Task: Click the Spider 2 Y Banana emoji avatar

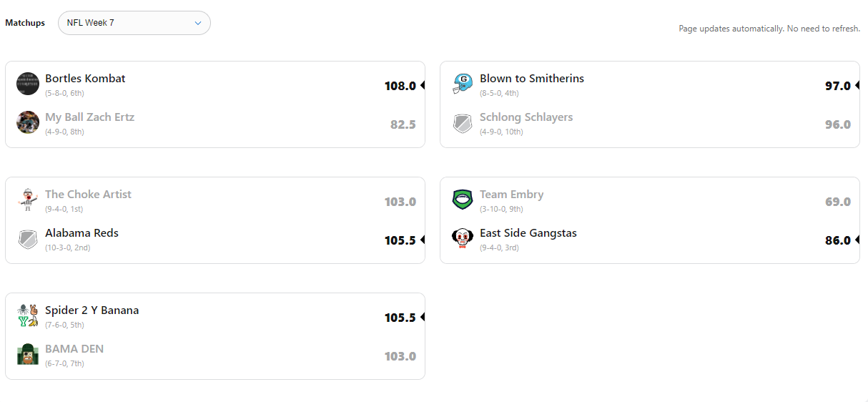Action: 28,315
